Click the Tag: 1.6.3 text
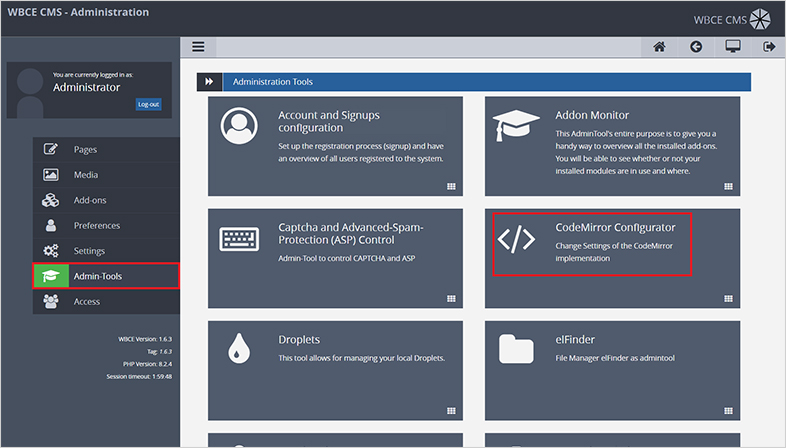 [x=159, y=352]
